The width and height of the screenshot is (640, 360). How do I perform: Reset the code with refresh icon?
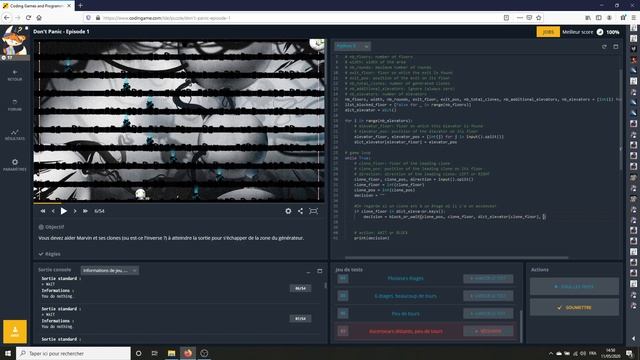604,47
